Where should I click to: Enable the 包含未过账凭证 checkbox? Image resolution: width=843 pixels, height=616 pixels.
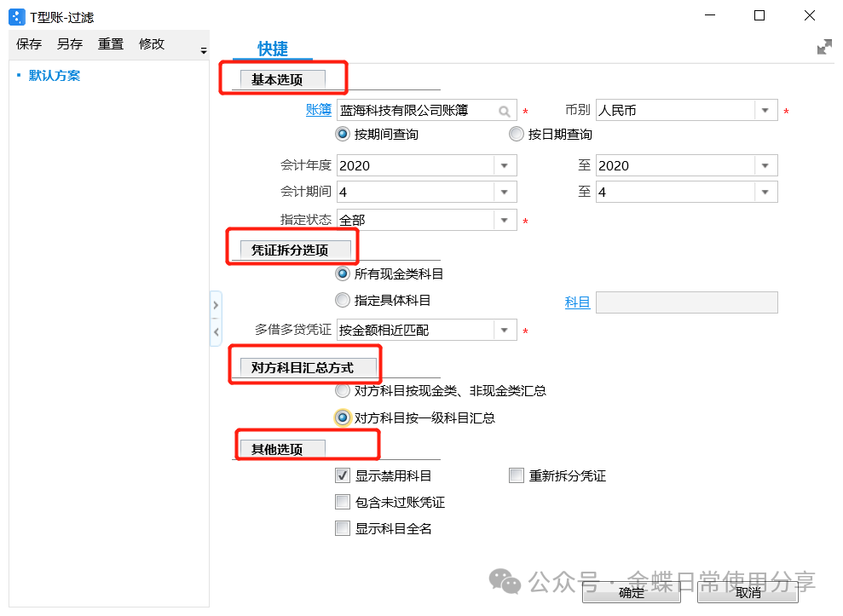(x=343, y=502)
